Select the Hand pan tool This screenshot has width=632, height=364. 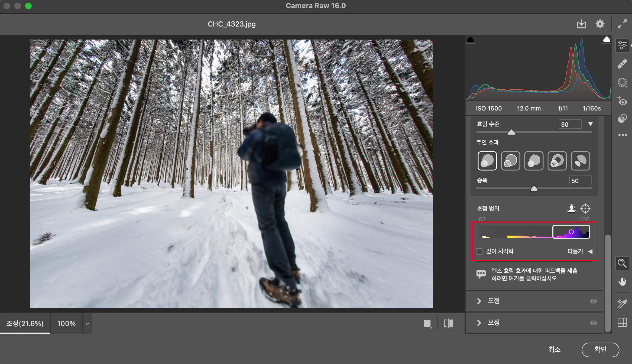click(x=622, y=282)
